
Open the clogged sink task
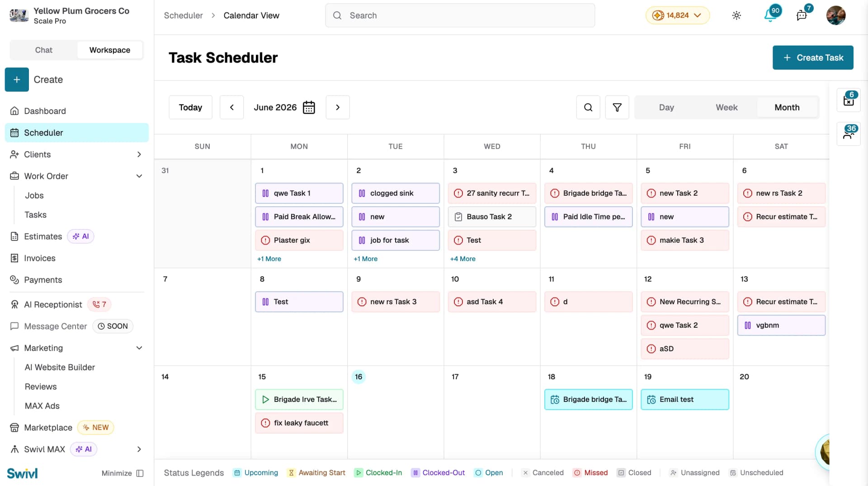pyautogui.click(x=396, y=193)
